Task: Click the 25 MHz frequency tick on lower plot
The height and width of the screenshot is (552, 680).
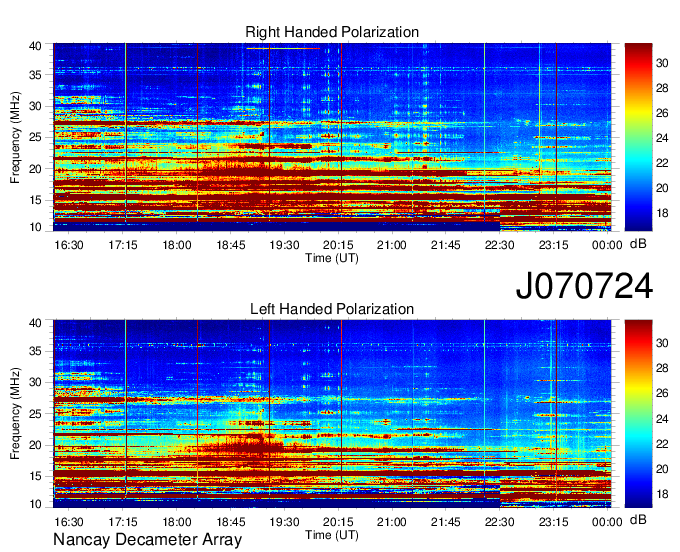Action: point(35,414)
